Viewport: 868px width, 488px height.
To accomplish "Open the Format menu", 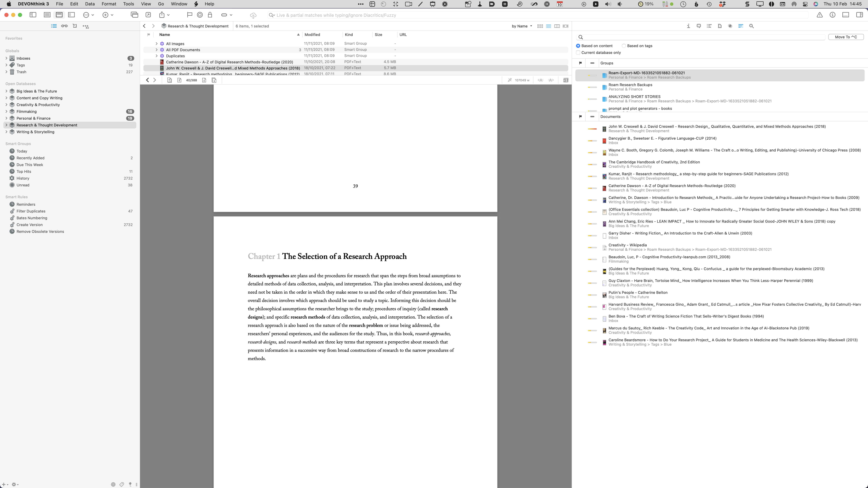I will pos(109,4).
